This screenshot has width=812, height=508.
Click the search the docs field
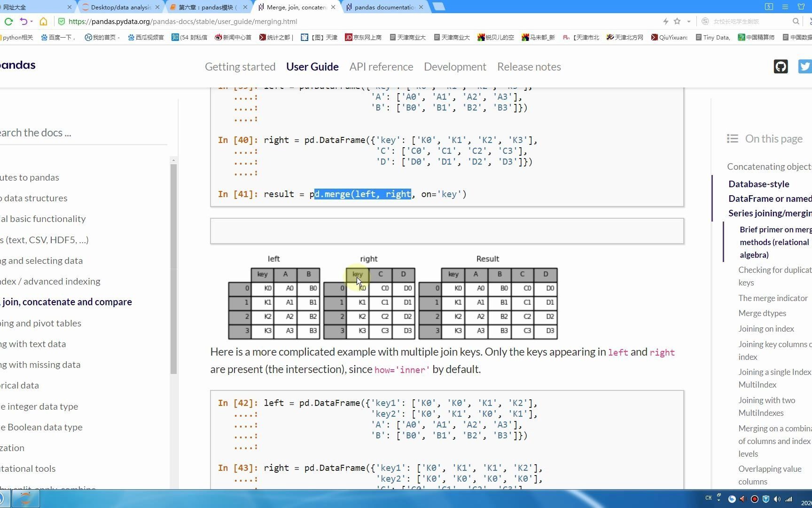pos(82,133)
